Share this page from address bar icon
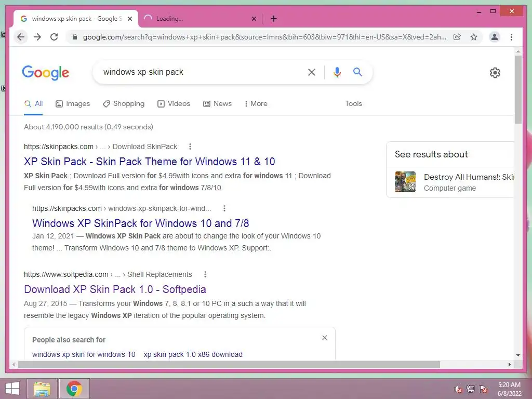Image resolution: width=532 pixels, height=399 pixels. tap(457, 37)
